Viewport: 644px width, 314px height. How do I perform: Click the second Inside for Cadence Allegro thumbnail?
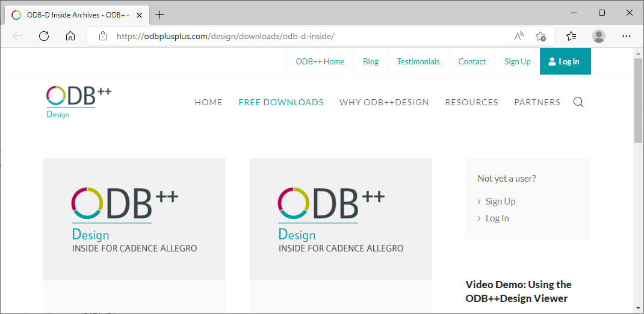click(341, 219)
